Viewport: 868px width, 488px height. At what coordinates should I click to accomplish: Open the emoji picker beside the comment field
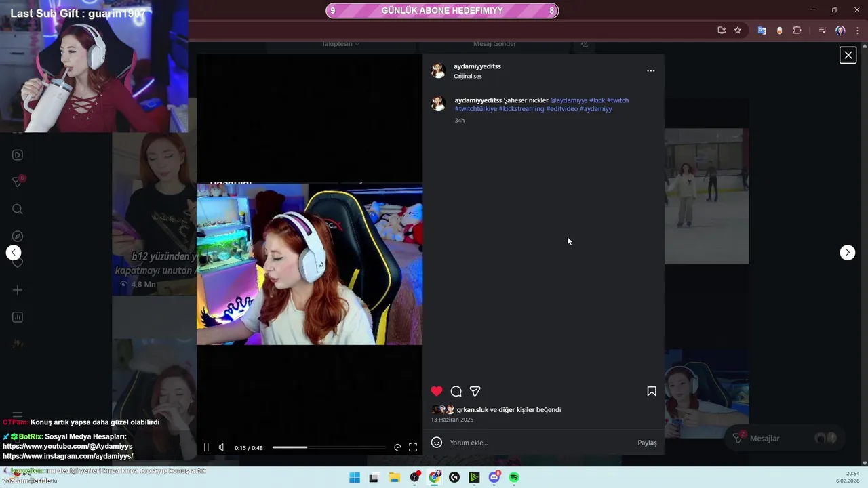pos(437,443)
